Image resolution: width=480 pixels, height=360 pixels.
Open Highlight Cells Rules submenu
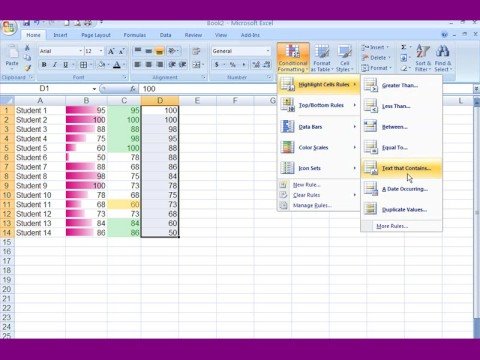coord(319,85)
